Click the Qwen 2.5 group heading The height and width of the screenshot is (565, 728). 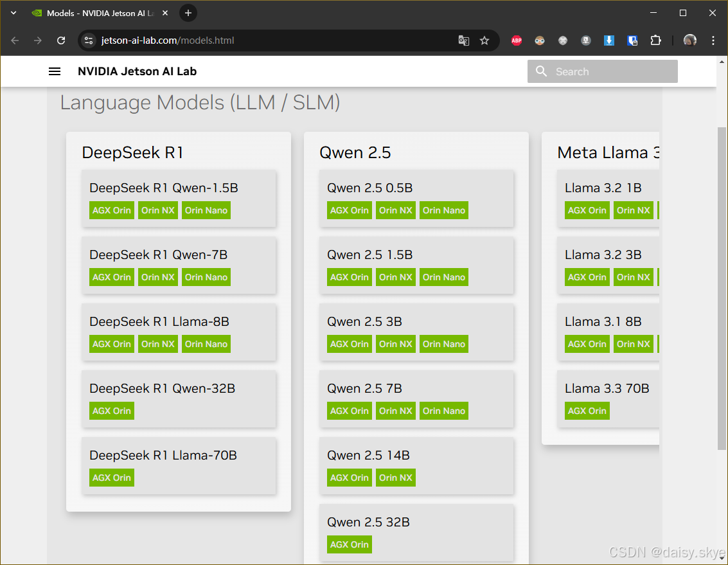[x=355, y=152]
